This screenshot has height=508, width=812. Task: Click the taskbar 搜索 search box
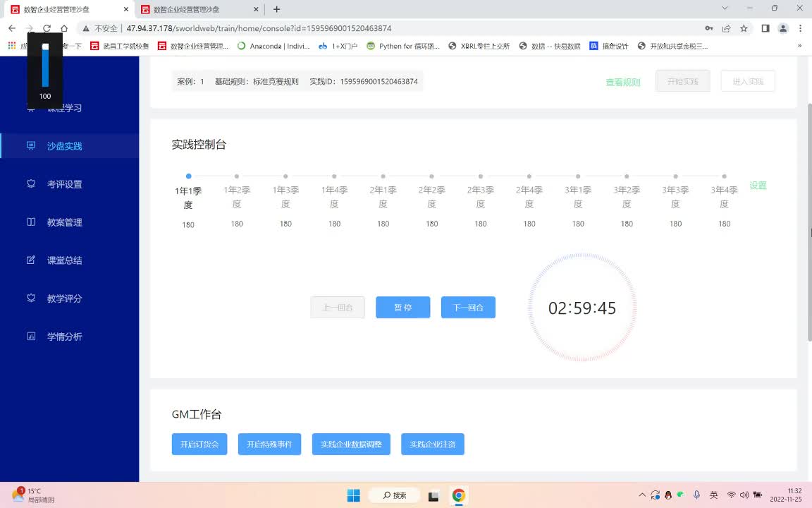click(393, 495)
